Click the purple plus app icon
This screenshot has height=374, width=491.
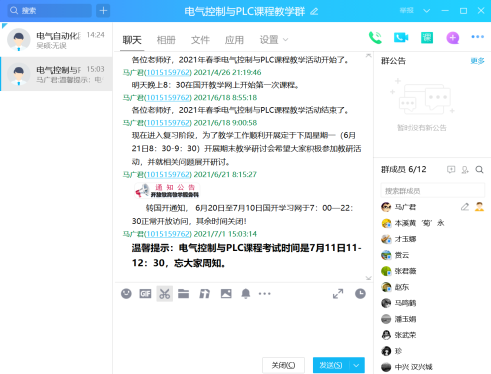453,38
